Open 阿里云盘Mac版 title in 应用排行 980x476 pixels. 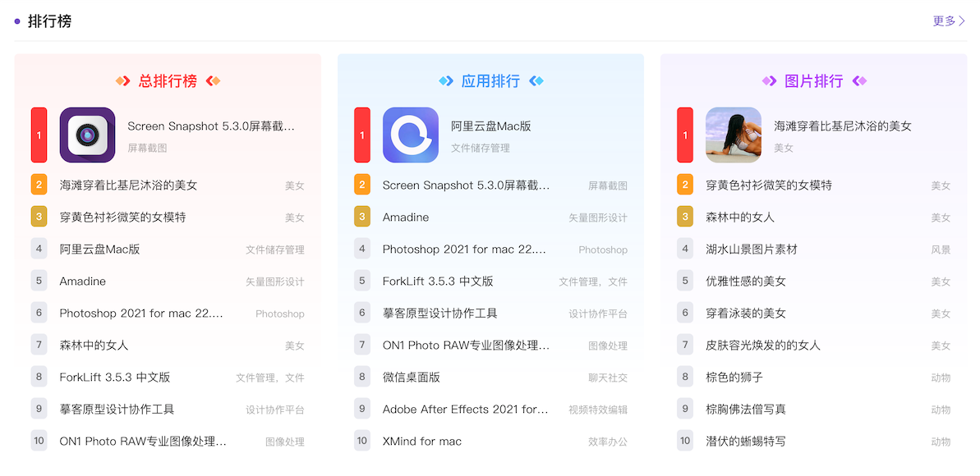point(491,126)
